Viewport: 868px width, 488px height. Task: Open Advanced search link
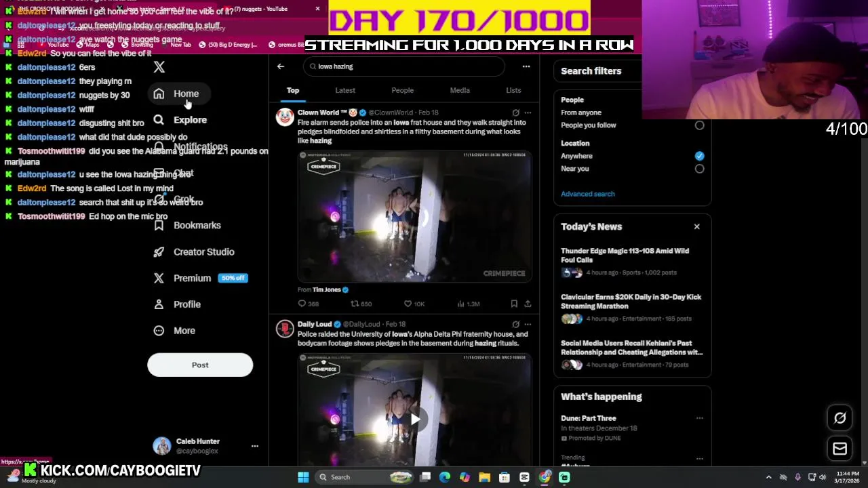(x=588, y=194)
